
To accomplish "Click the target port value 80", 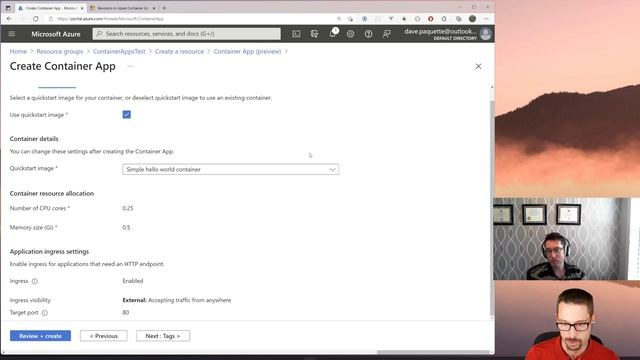I will click(126, 313).
